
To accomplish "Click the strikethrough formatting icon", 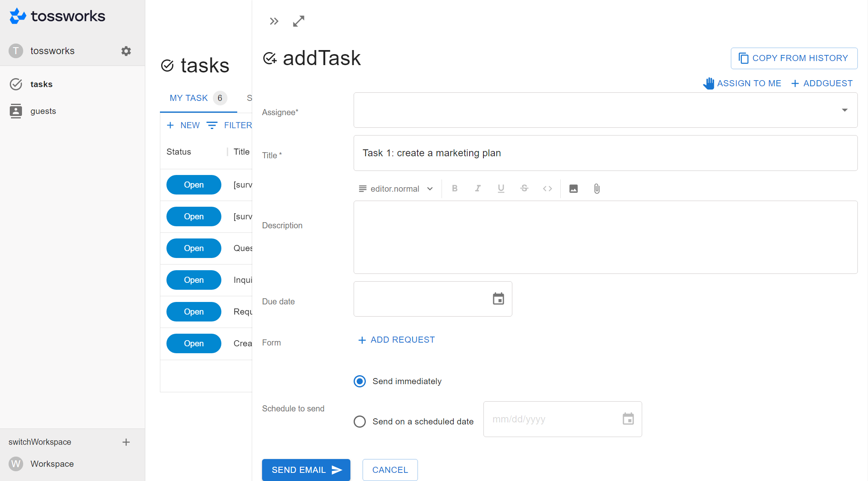I will [x=524, y=188].
